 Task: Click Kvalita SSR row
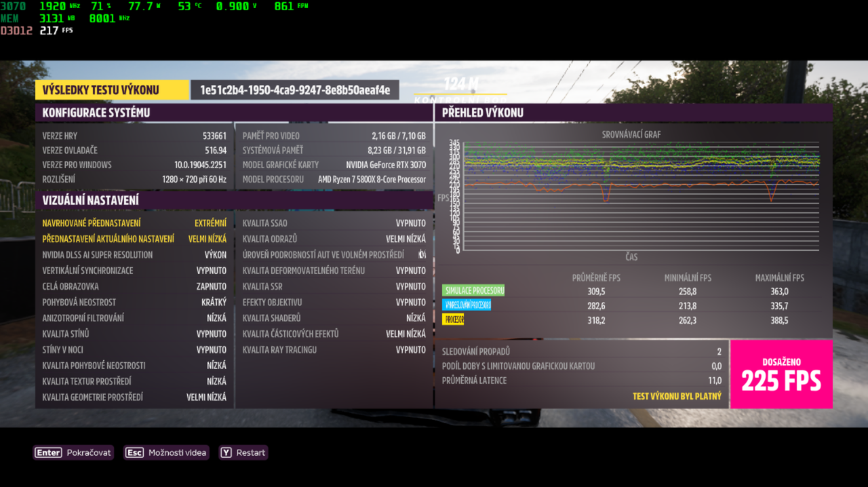pos(334,286)
